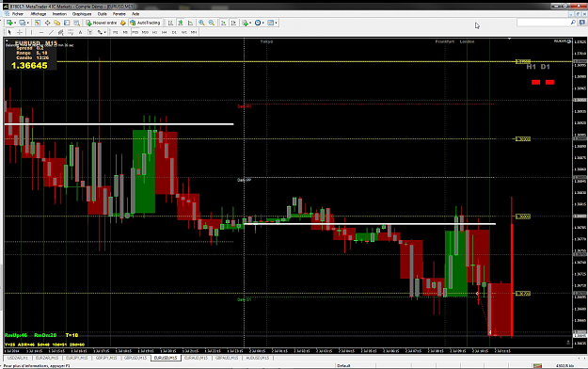Open the Graphiques menu

click(82, 14)
